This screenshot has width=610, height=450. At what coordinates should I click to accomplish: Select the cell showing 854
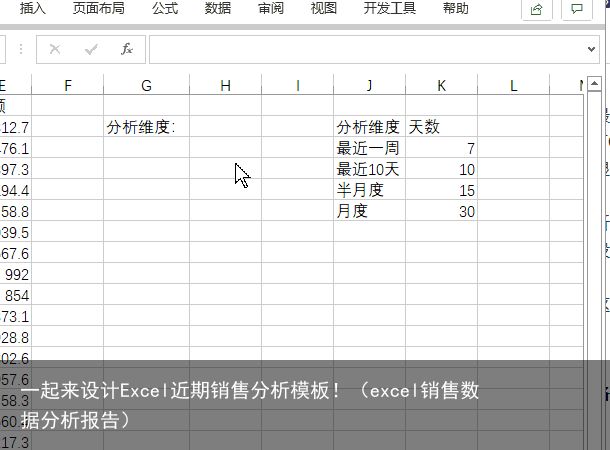coord(16,295)
